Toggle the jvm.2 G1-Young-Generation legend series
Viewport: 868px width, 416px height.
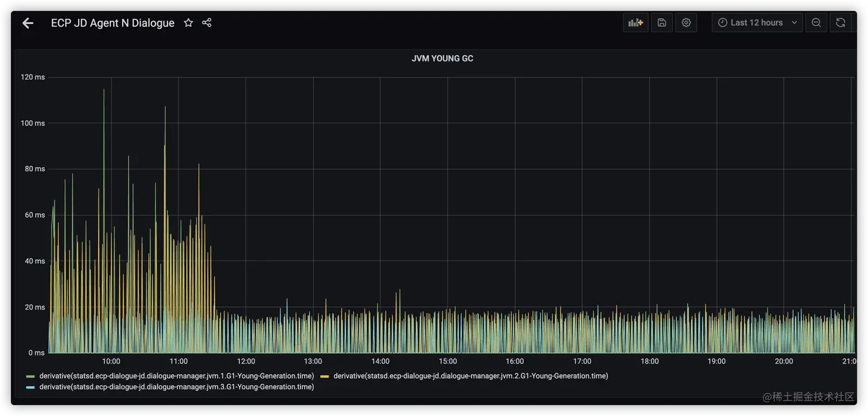tap(471, 376)
